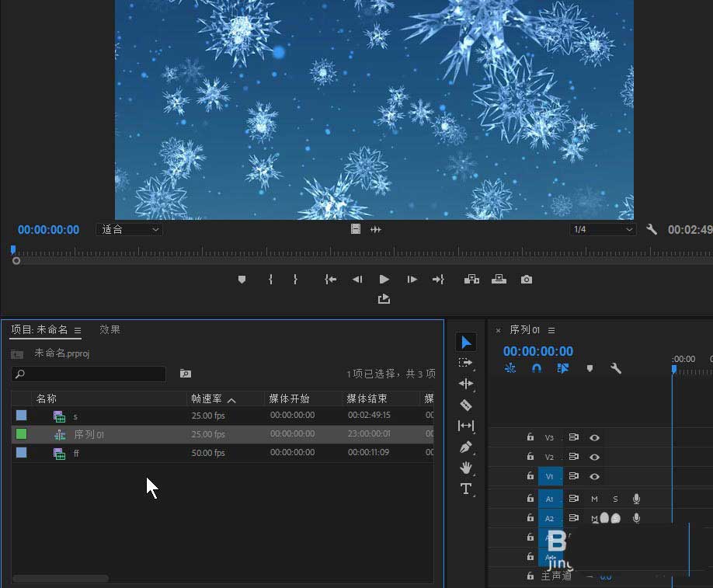
Task: Select the Hand tool
Action: click(466, 468)
